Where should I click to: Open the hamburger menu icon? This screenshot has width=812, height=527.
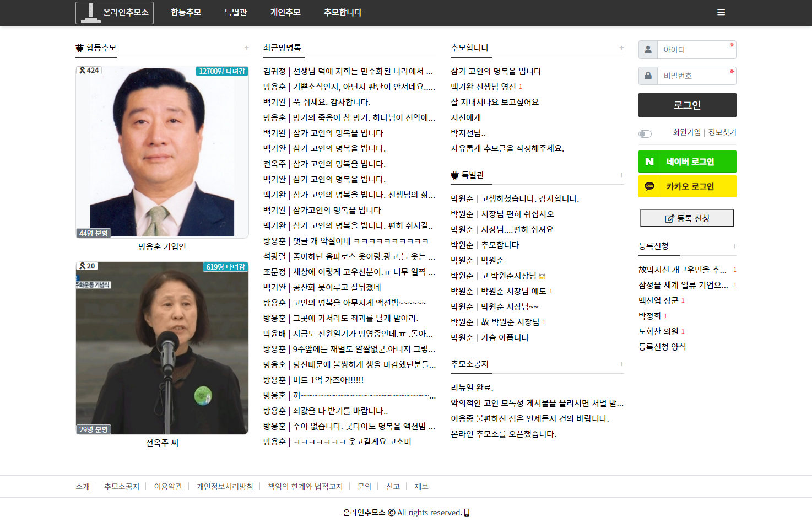pyautogui.click(x=721, y=13)
